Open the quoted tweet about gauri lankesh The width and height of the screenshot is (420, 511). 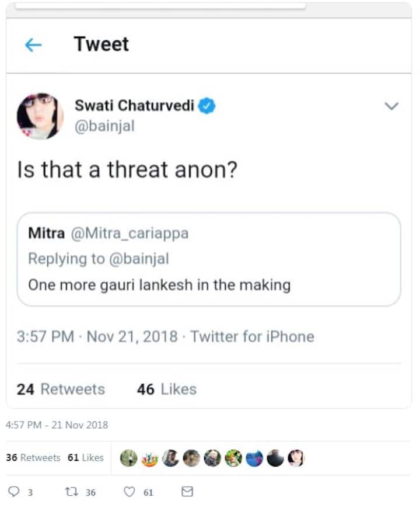(x=209, y=284)
